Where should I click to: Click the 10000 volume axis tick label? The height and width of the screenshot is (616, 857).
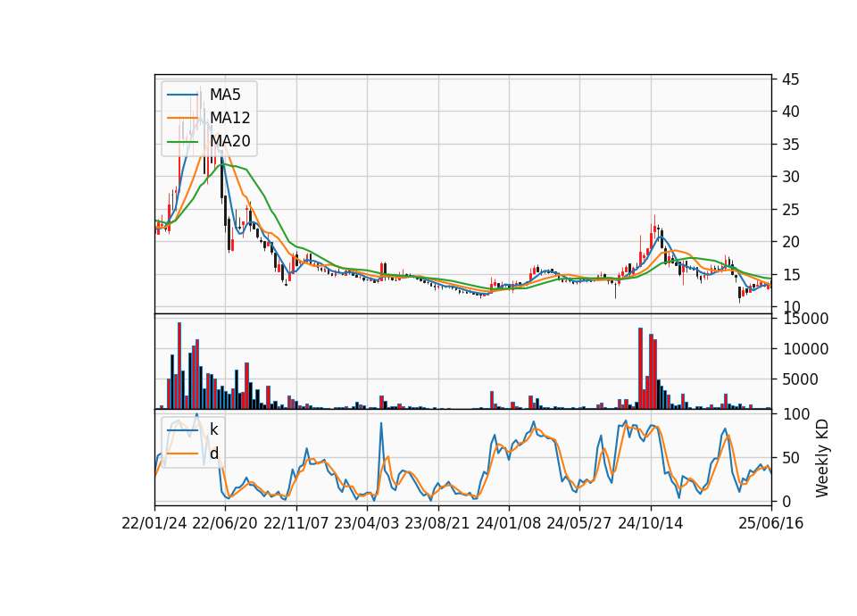805,349
